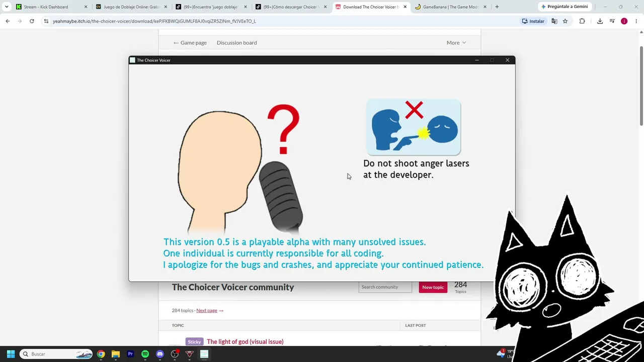Image resolution: width=644 pixels, height=362 pixels.
Task: Open the red winged app in the taskbar
Action: [190, 354]
